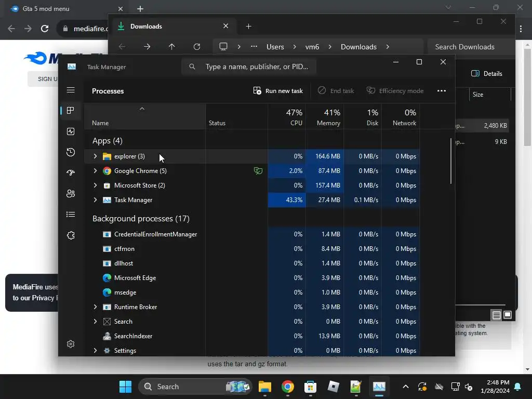The height and width of the screenshot is (399, 532).
Task: Switch Downloads window to details list view
Action: 496,315
